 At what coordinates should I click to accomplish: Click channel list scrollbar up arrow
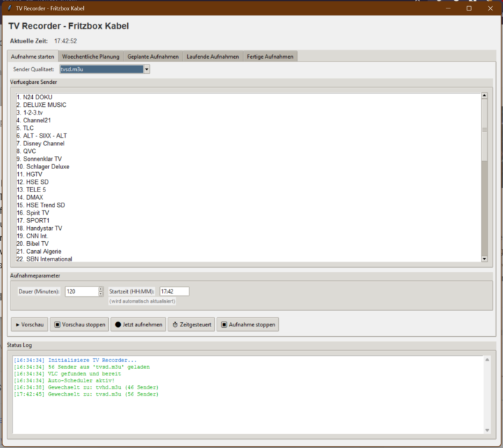click(484, 96)
